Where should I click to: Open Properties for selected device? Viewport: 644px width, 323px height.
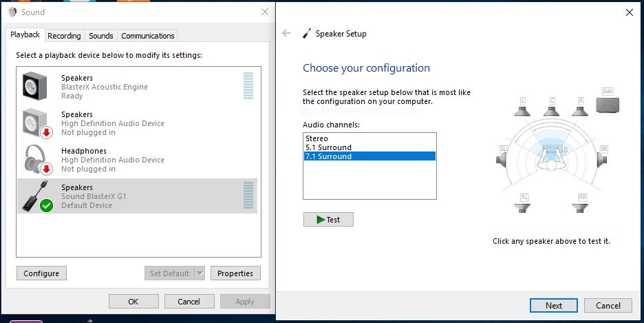pos(235,273)
